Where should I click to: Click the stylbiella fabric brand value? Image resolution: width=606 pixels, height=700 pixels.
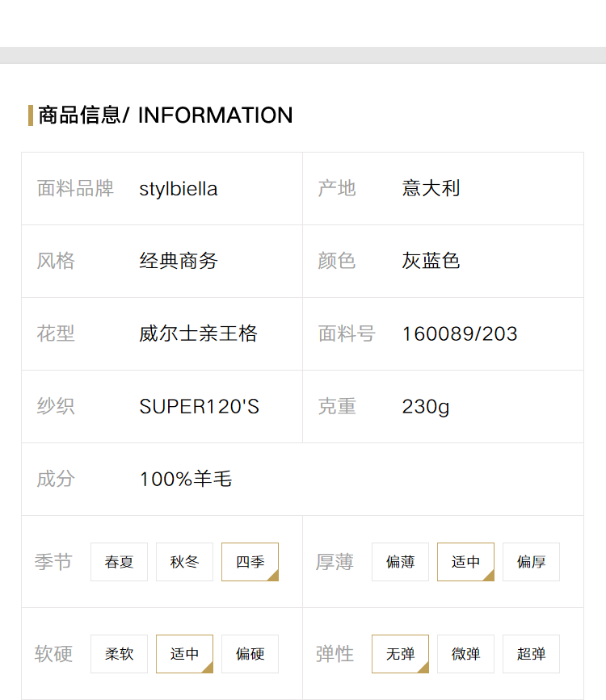tap(179, 189)
